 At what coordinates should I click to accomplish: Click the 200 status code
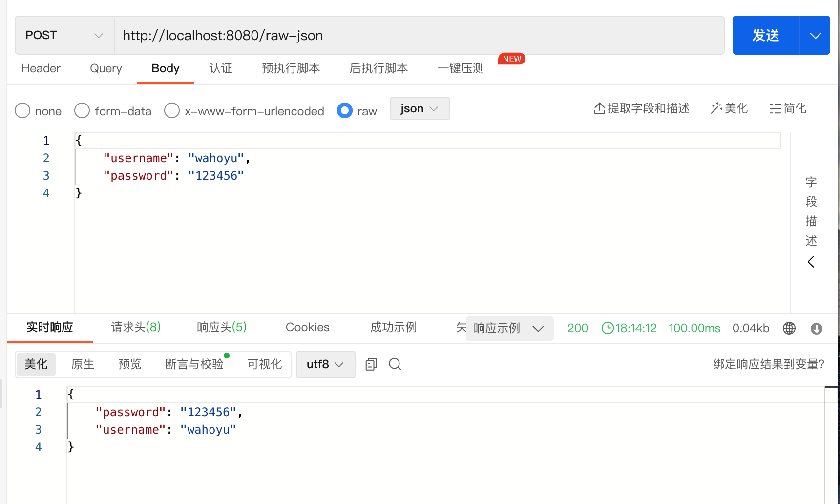(578, 328)
